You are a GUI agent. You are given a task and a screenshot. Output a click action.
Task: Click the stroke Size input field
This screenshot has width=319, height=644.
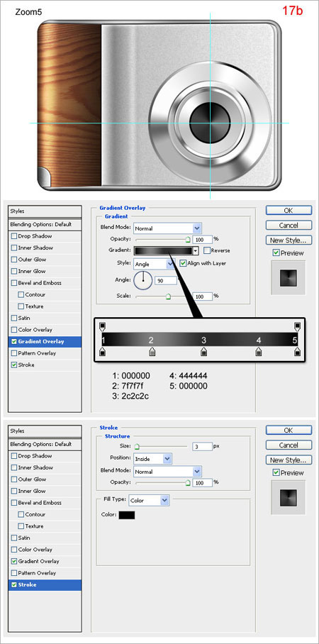pyautogui.click(x=202, y=446)
